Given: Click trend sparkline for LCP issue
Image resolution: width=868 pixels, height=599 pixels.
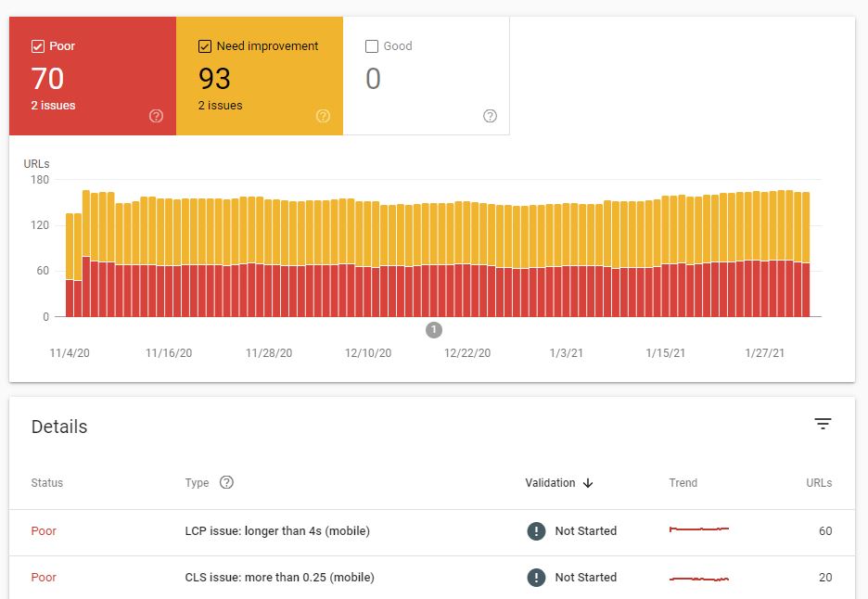Looking at the screenshot, I should point(699,529).
